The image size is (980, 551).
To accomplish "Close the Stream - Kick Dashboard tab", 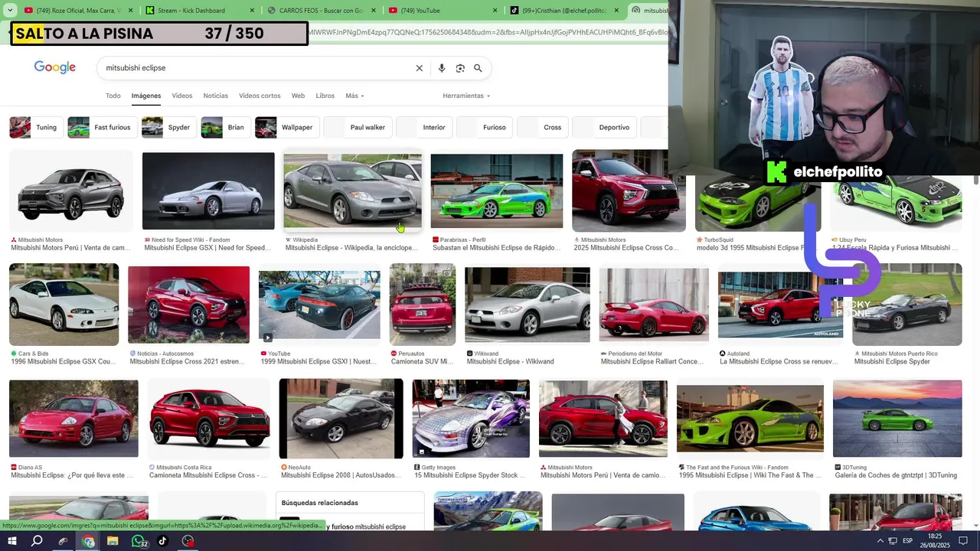I will (x=250, y=11).
